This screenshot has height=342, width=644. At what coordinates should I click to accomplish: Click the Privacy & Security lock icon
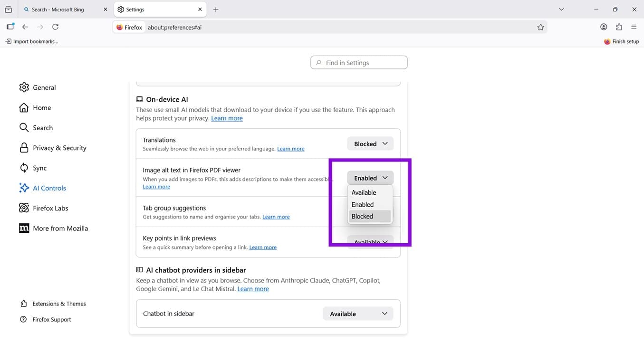click(x=24, y=148)
